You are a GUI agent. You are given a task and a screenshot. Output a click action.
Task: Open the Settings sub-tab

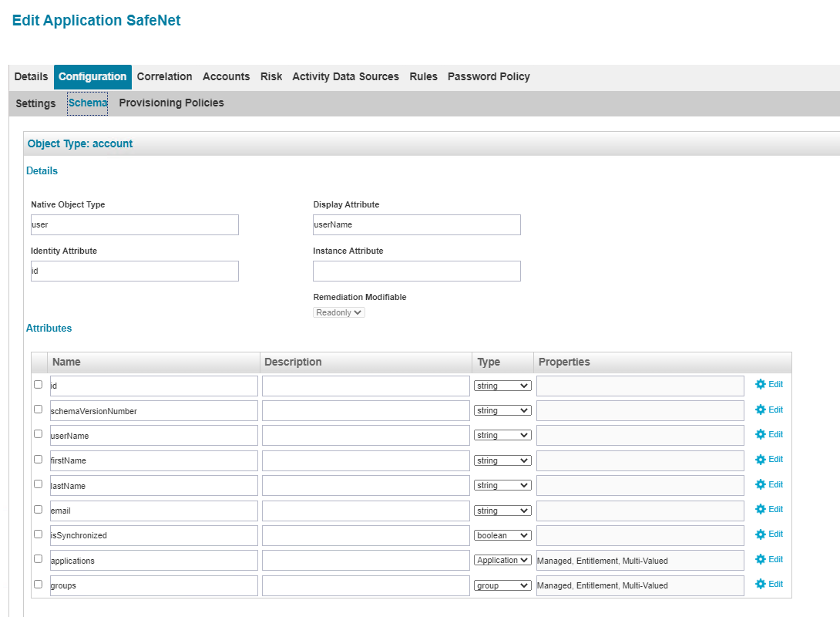[35, 103]
